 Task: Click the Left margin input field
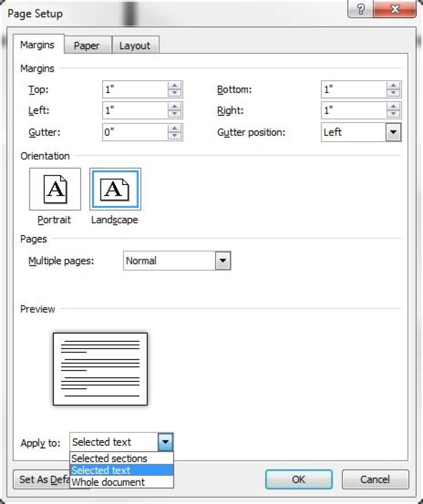135,110
